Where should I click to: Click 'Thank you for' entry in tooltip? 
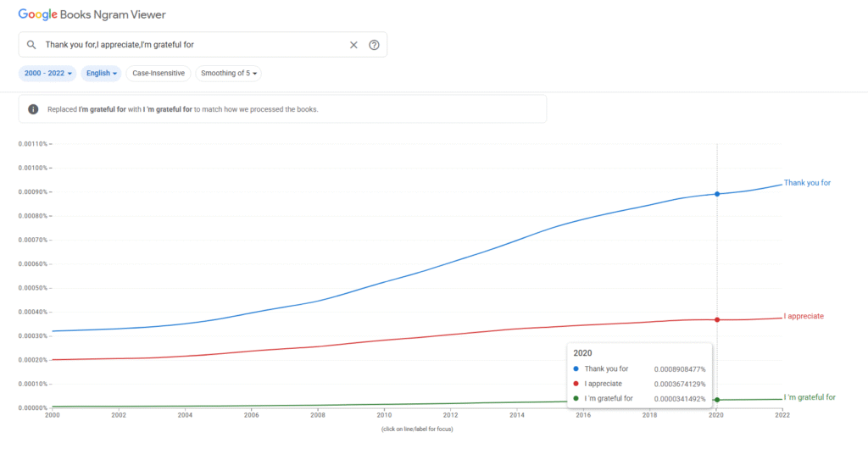pos(606,368)
